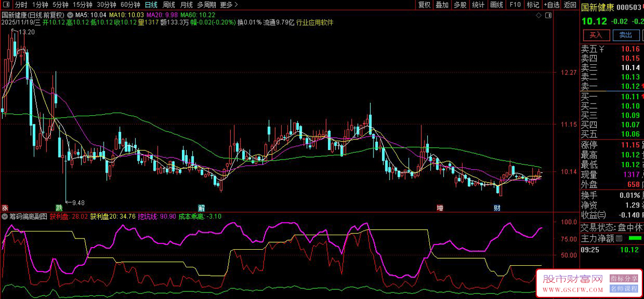
Task: Switch to 60分钟 chart period
Action: coord(130,5)
